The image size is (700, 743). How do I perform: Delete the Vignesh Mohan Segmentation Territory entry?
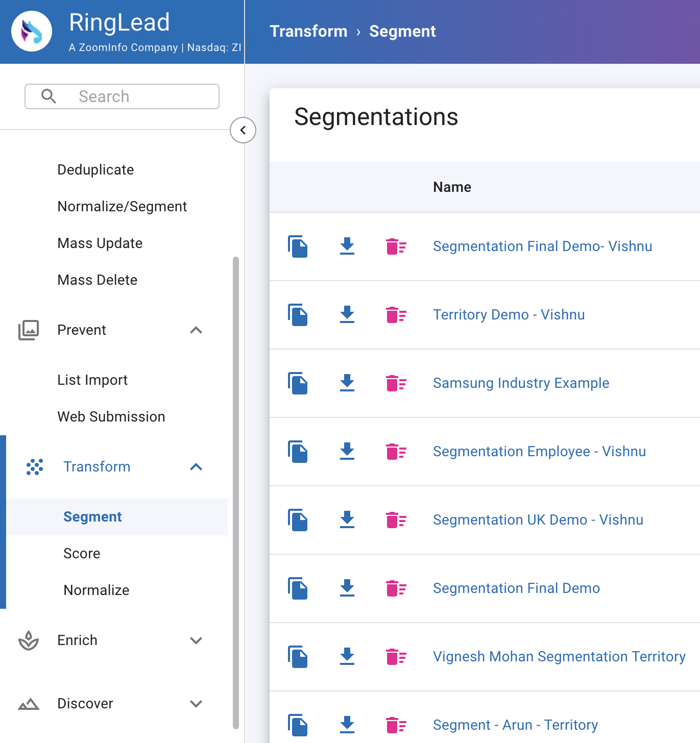coord(397,657)
